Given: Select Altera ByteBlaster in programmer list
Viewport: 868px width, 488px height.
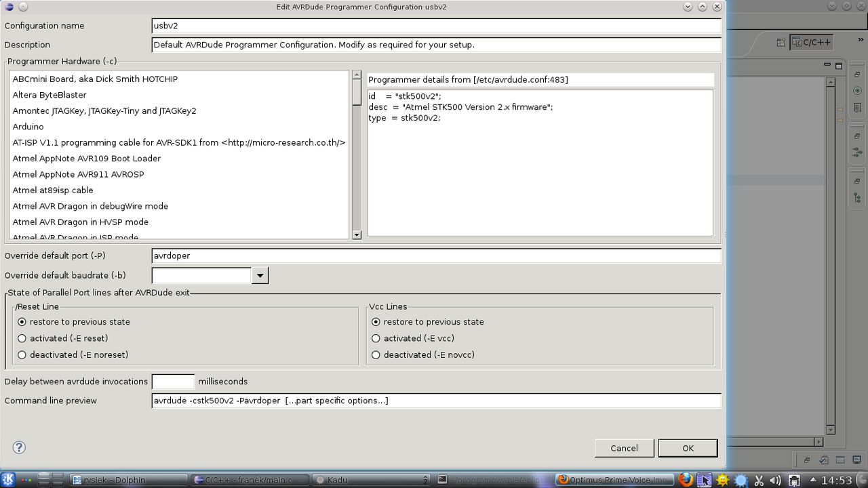Looking at the screenshot, I should click(x=180, y=95).
